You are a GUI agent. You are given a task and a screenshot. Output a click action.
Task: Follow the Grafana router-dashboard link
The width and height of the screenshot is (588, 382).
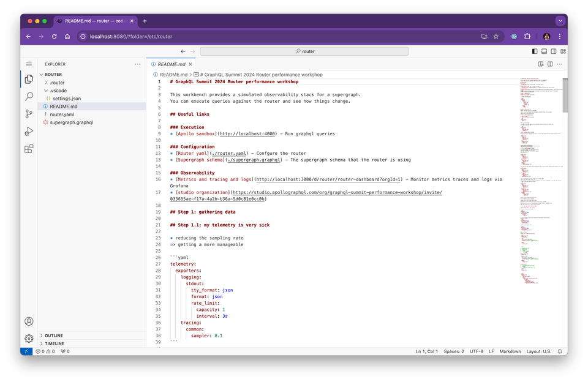pyautogui.click(x=328, y=179)
